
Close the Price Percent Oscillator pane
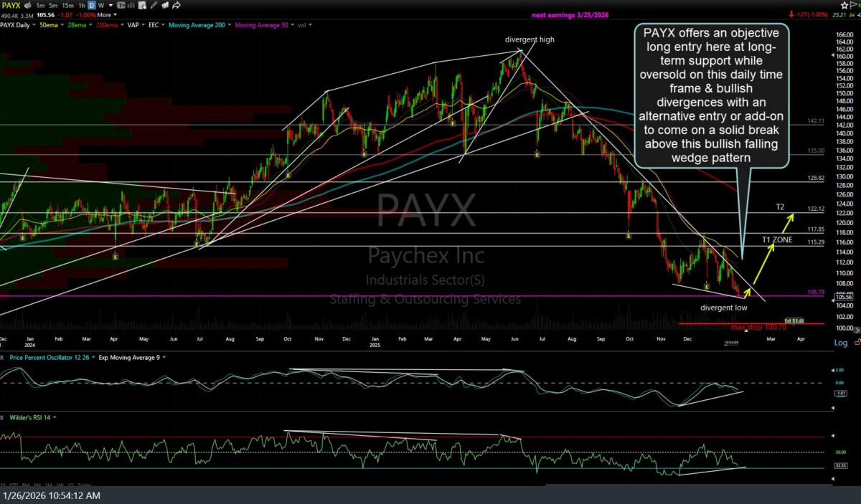click(x=3, y=356)
